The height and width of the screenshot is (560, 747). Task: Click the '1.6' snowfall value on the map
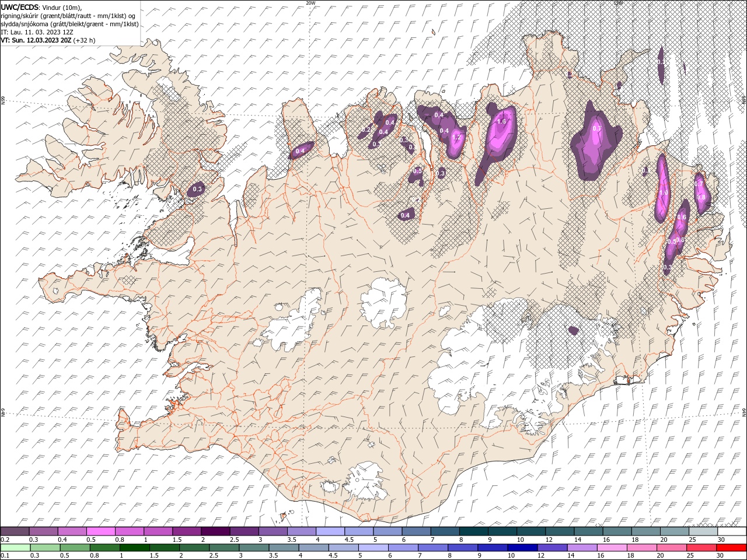501,121
